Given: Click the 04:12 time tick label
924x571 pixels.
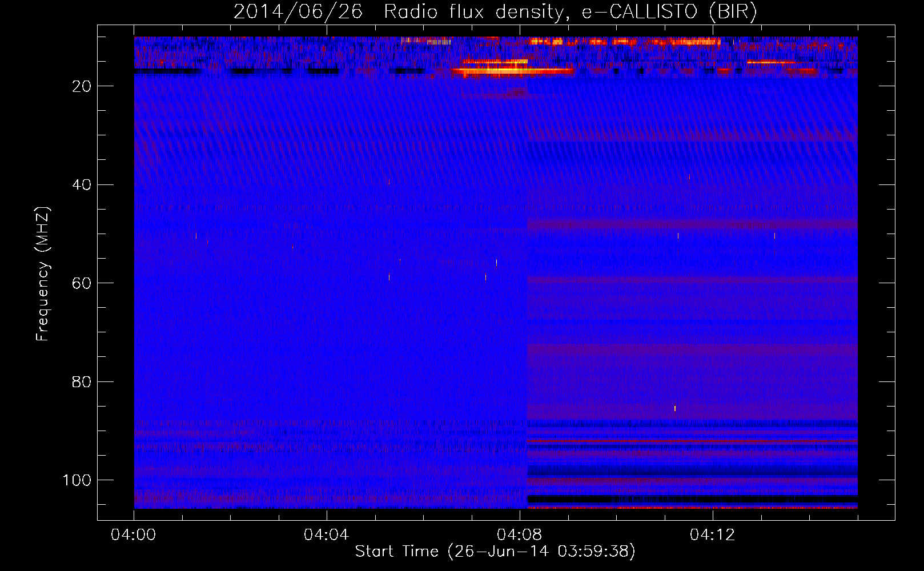Looking at the screenshot, I should point(712,535).
